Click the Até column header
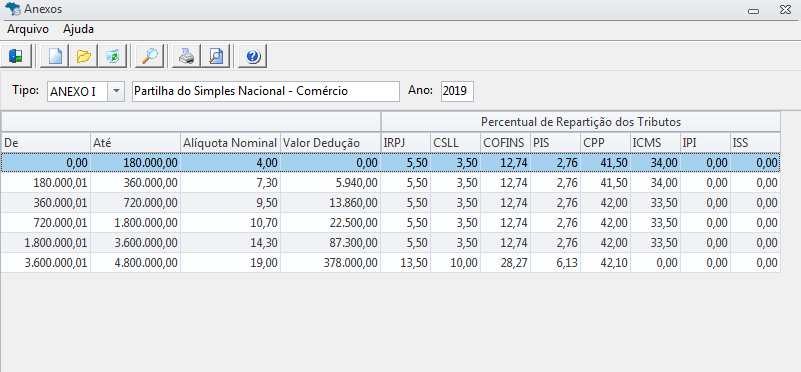This screenshot has width=801, height=372. click(135, 143)
